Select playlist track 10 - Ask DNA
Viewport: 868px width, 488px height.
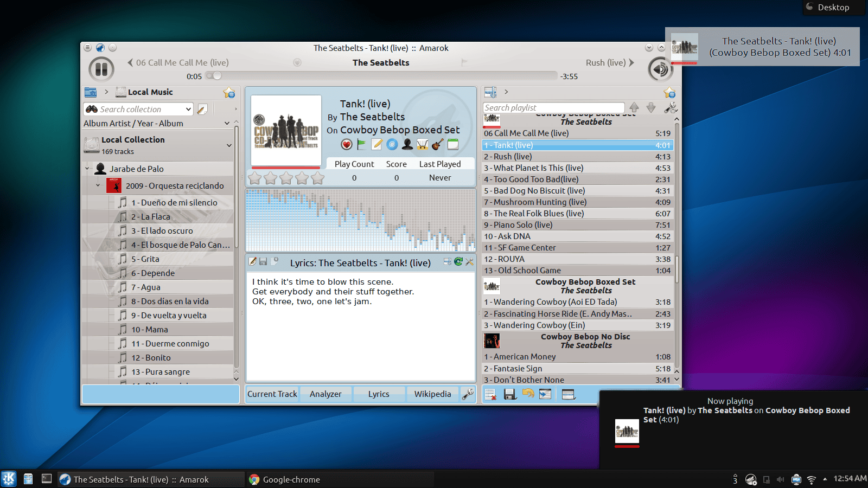click(577, 236)
